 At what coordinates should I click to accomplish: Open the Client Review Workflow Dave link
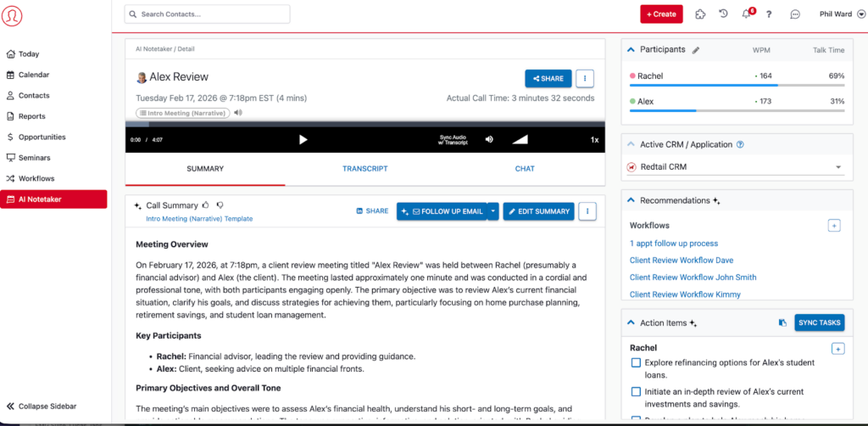(681, 261)
